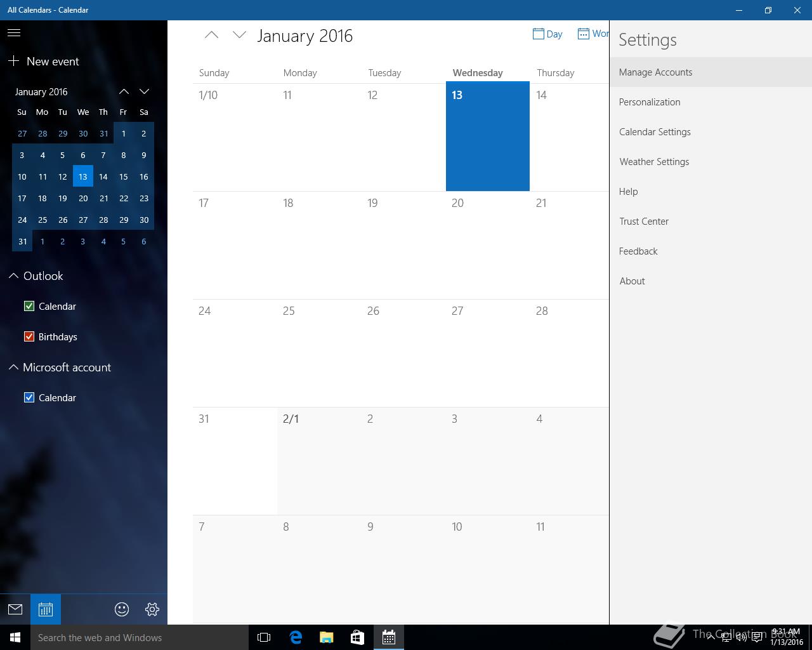Launch Microsoft Edge from taskbar

click(x=296, y=637)
